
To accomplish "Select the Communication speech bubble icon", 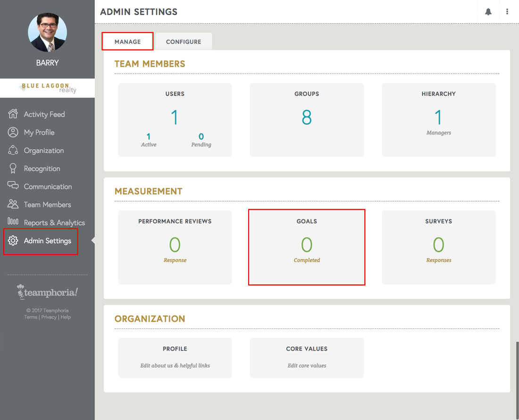I will pos(14,186).
